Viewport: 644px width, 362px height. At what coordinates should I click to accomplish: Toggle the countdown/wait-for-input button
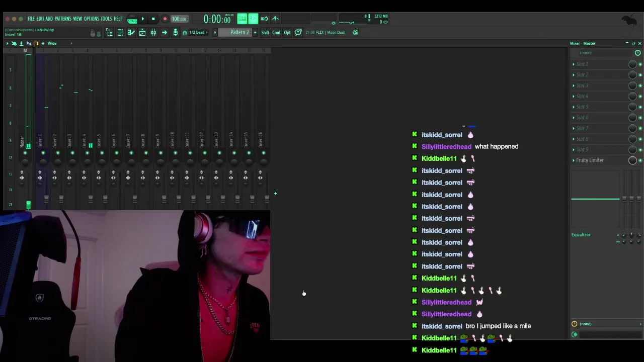click(253, 19)
